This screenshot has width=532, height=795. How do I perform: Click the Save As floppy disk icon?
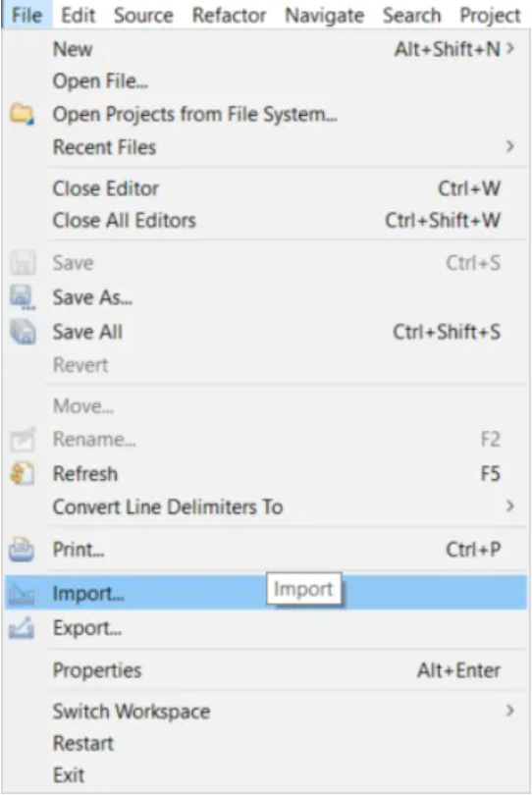23,297
